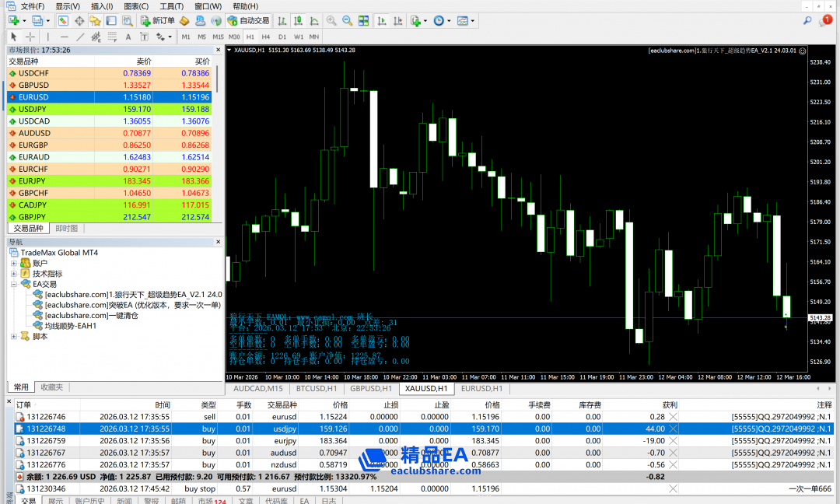Screen dimensions: 840x504
Task: Switch to the EURUSD,H1 chart tab
Action: pos(481,388)
